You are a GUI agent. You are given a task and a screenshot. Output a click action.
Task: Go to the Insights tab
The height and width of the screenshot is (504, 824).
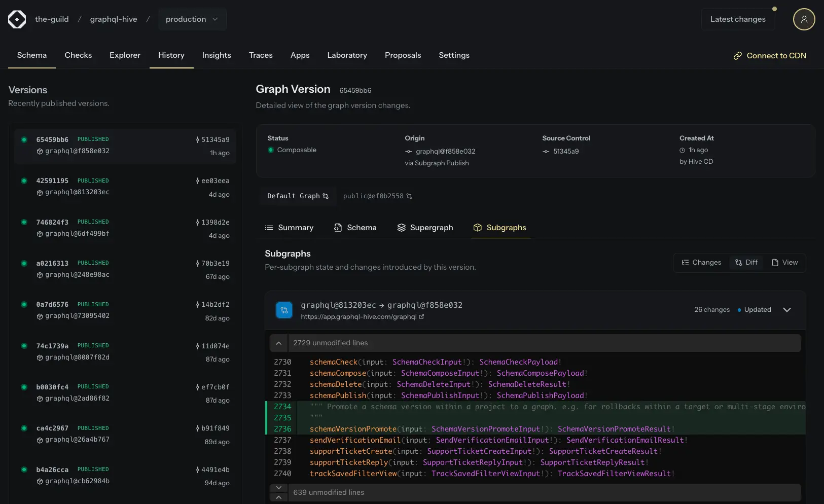pos(217,55)
